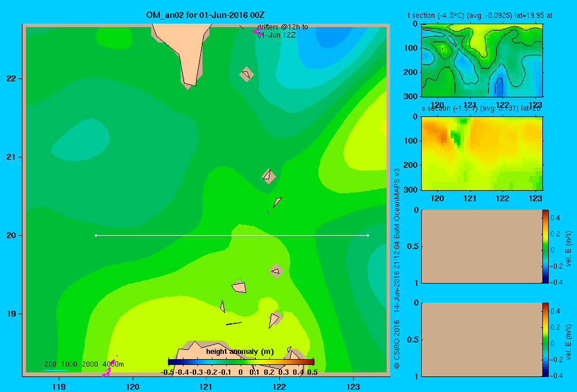Click the lower vel. E (m/s) color bar
577x392 pixels.
(x=545, y=340)
